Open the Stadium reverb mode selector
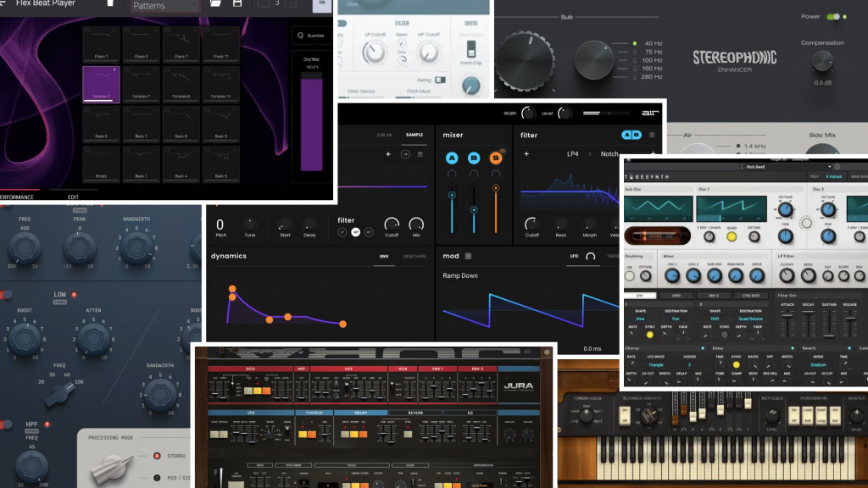 (x=818, y=365)
